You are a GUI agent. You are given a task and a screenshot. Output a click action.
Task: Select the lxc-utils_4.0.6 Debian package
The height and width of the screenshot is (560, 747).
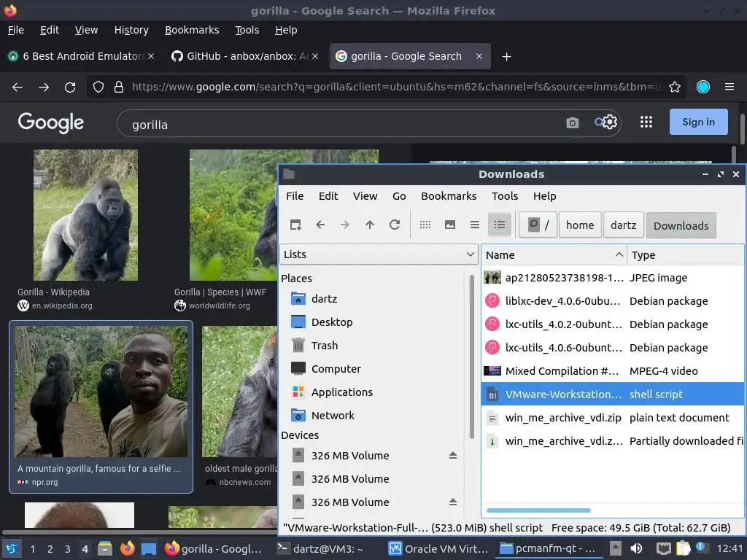[x=612, y=348]
